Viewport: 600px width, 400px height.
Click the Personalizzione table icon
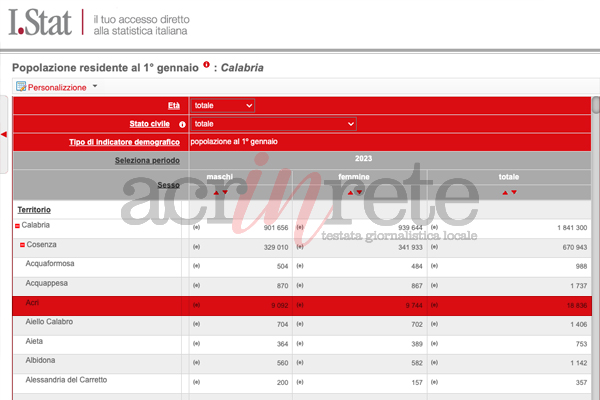[x=21, y=87]
